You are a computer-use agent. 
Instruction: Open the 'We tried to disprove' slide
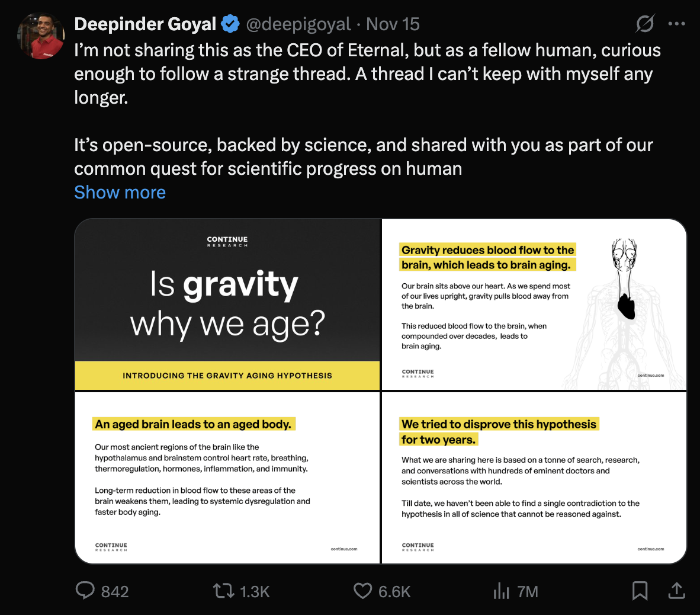(534, 478)
